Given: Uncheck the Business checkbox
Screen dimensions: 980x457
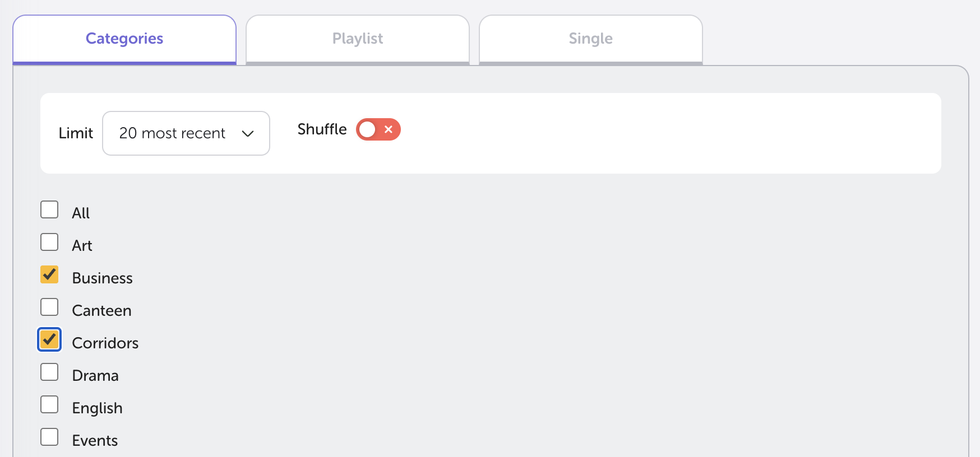Looking at the screenshot, I should 49,274.
